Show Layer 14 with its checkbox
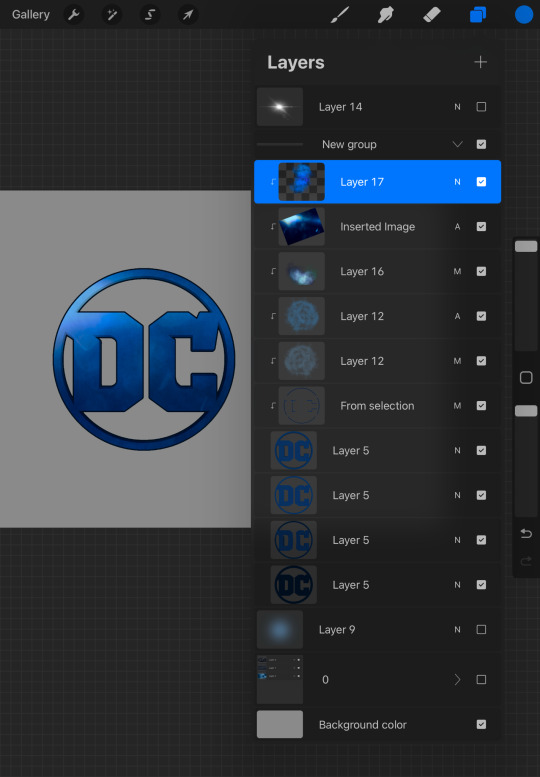The image size is (540, 777). tap(481, 107)
